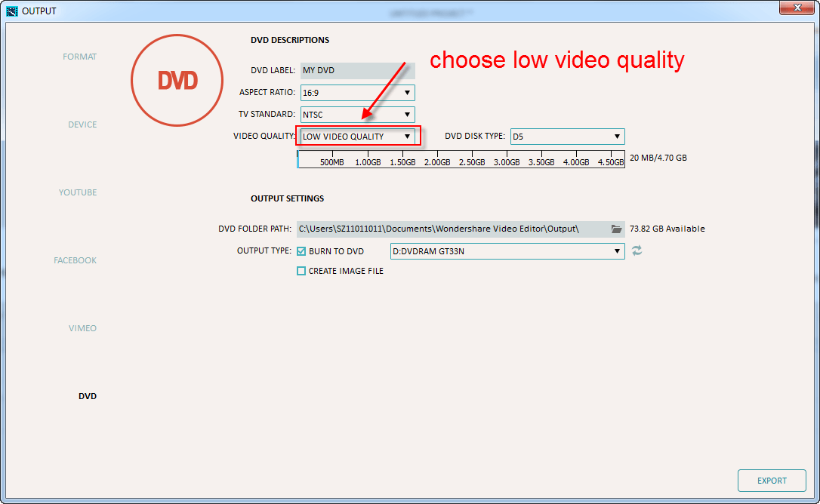Viewport: 820px width, 504px height.
Task: Click the 73.82 GB Available text
Action: (x=667, y=229)
